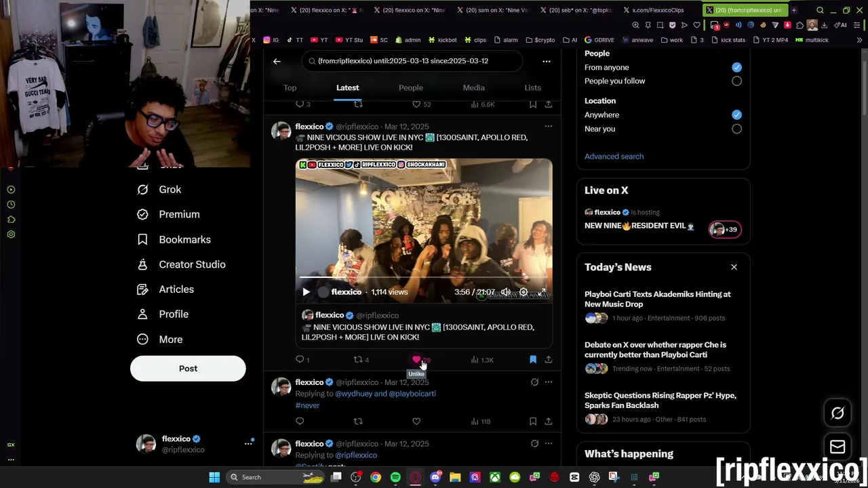The image size is (868, 488).
Task: Select From anyone radio option
Action: pyautogui.click(x=736, y=67)
